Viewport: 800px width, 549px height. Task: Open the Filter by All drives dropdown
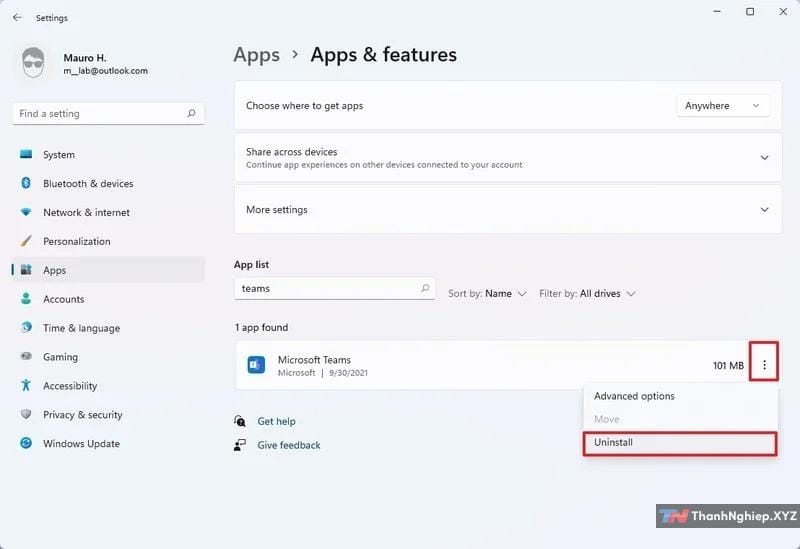[x=587, y=293]
